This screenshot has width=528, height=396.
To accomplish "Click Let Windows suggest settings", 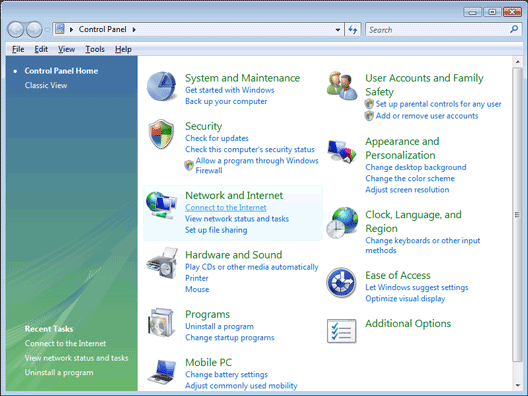I will tap(417, 287).
